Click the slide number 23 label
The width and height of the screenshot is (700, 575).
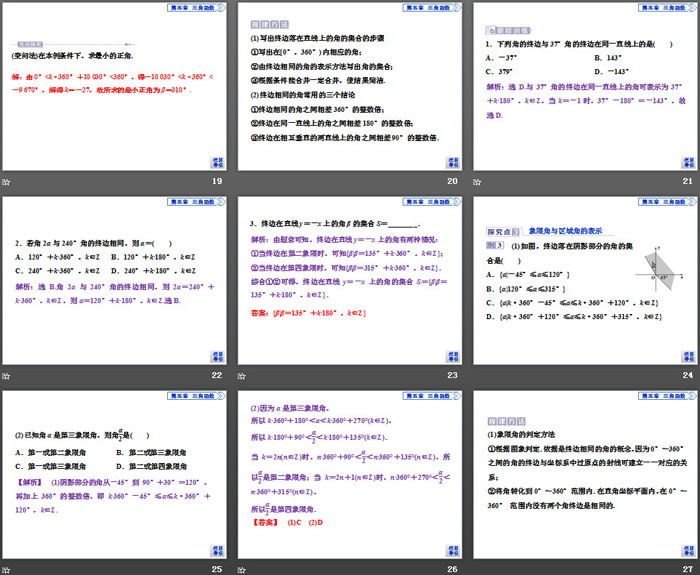tap(451, 375)
